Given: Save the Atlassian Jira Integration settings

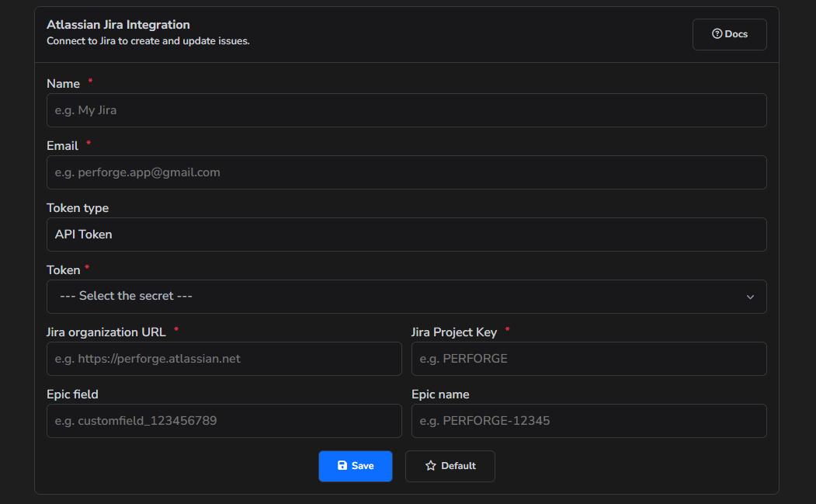Looking at the screenshot, I should coord(355,465).
